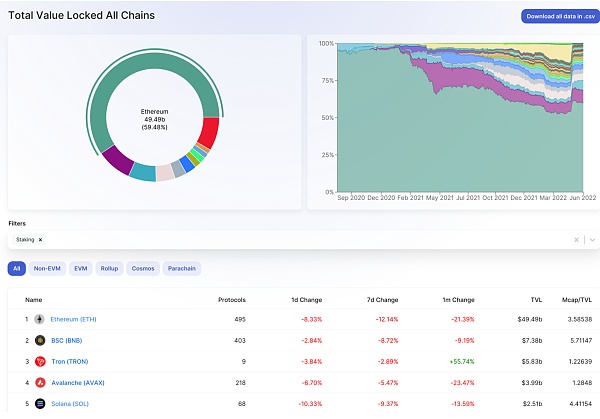The image size is (600, 419).
Task: Expand the Filters dropdown chevron
Action: [x=592, y=240]
